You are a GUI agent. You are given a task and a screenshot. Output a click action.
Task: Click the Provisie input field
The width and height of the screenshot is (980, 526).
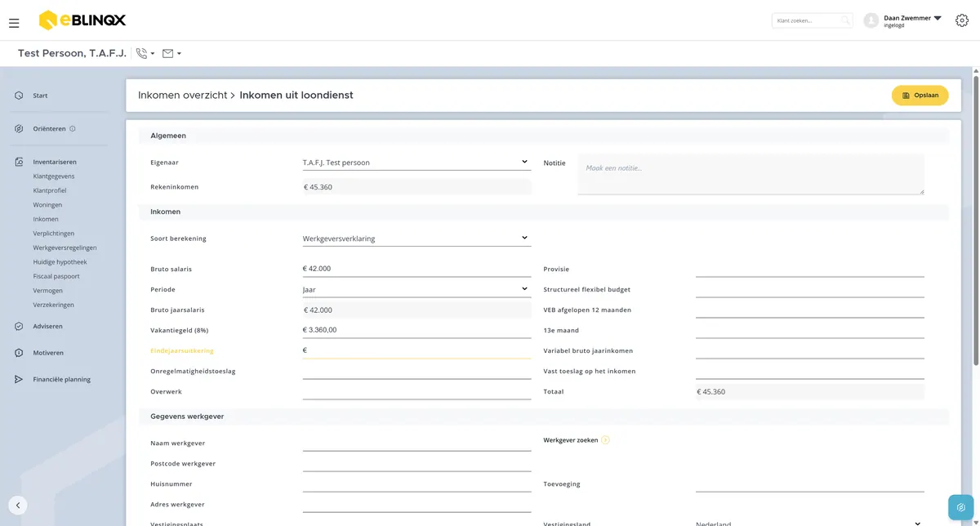click(810, 269)
